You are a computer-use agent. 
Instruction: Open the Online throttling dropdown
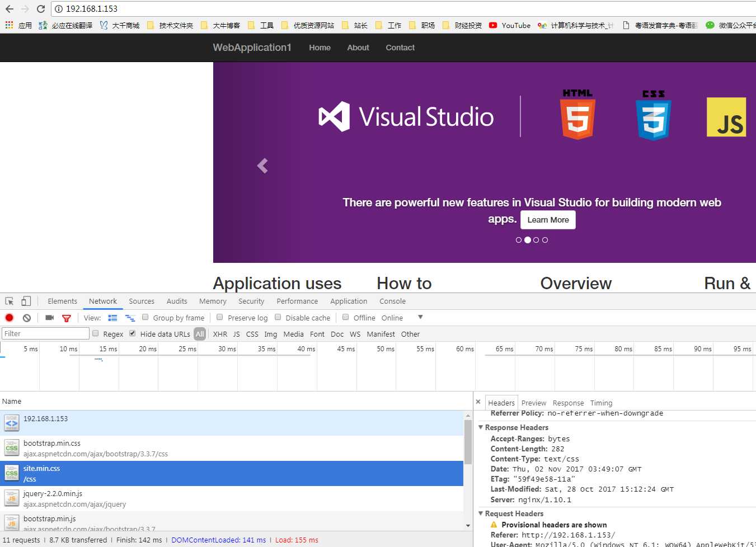402,318
